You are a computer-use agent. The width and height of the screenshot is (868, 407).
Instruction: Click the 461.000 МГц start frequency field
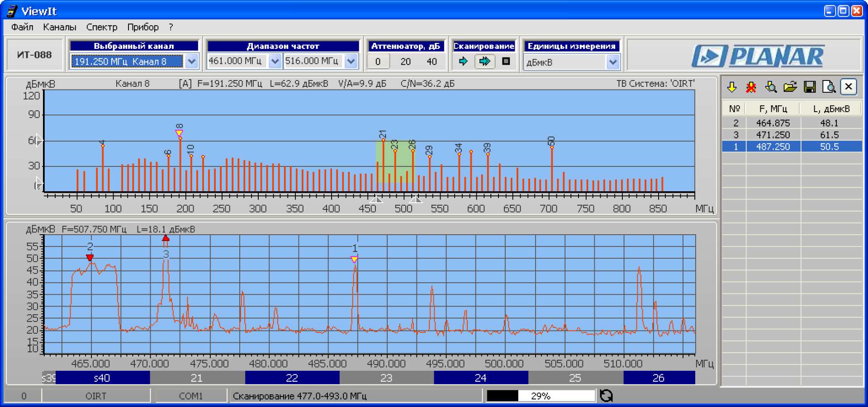[x=238, y=61]
